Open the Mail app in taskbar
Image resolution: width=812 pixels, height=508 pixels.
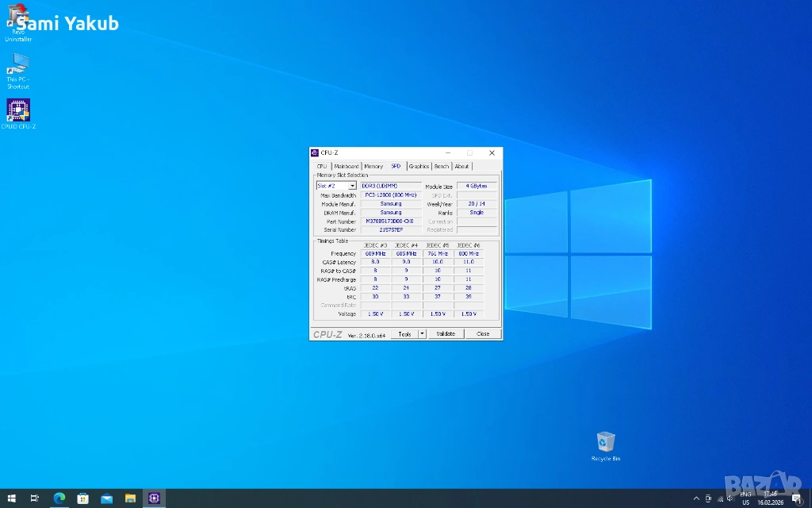106,498
